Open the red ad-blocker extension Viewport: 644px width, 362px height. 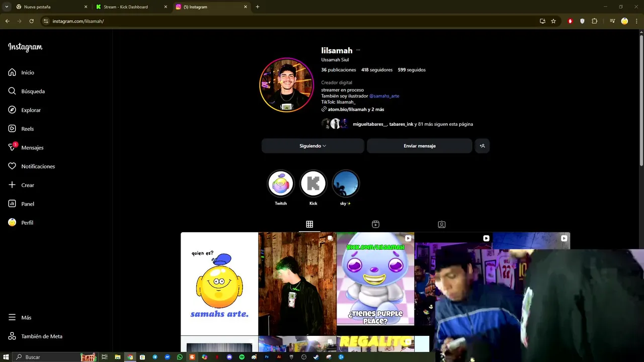[570, 21]
